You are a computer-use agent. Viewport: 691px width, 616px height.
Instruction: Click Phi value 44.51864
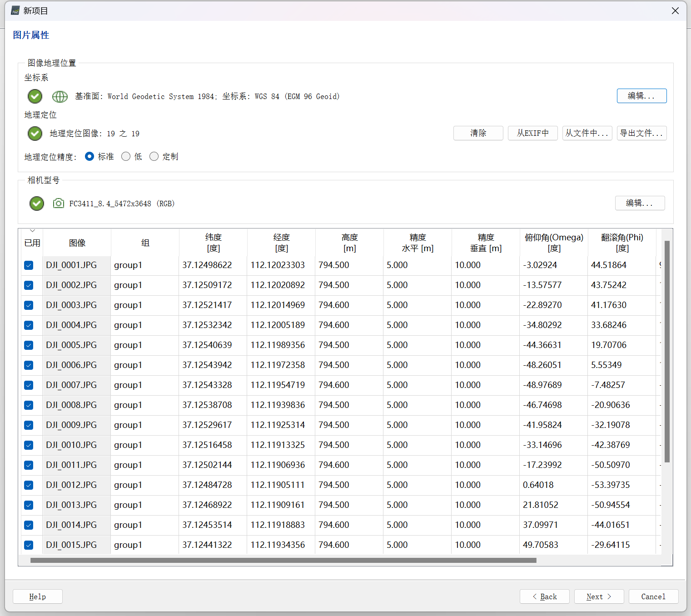coord(609,265)
